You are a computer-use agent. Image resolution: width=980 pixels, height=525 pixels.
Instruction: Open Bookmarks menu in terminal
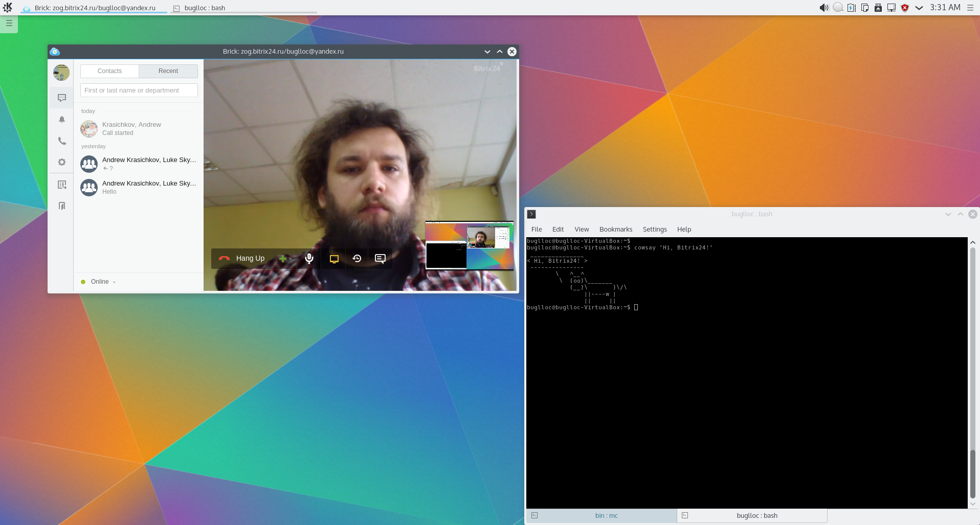616,230
